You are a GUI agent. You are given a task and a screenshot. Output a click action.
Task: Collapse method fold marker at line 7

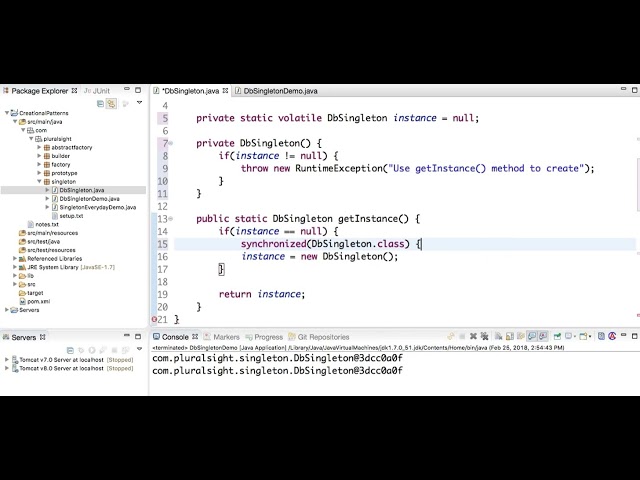(171, 143)
